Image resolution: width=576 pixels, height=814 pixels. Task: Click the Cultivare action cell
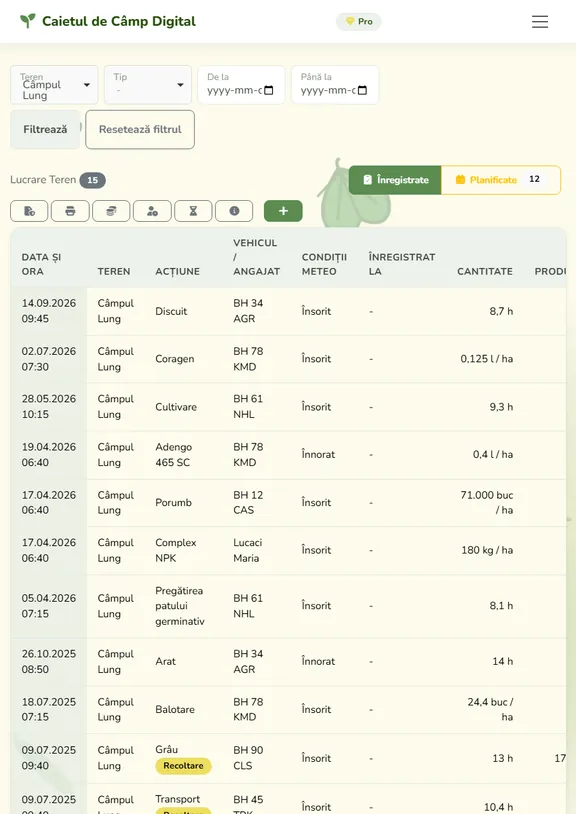pos(176,407)
